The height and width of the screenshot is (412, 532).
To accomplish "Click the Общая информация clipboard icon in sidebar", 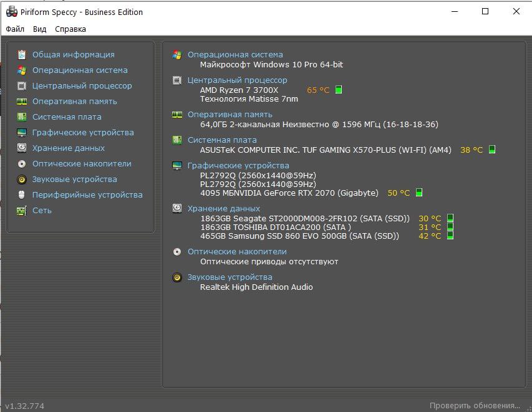I will point(22,55).
